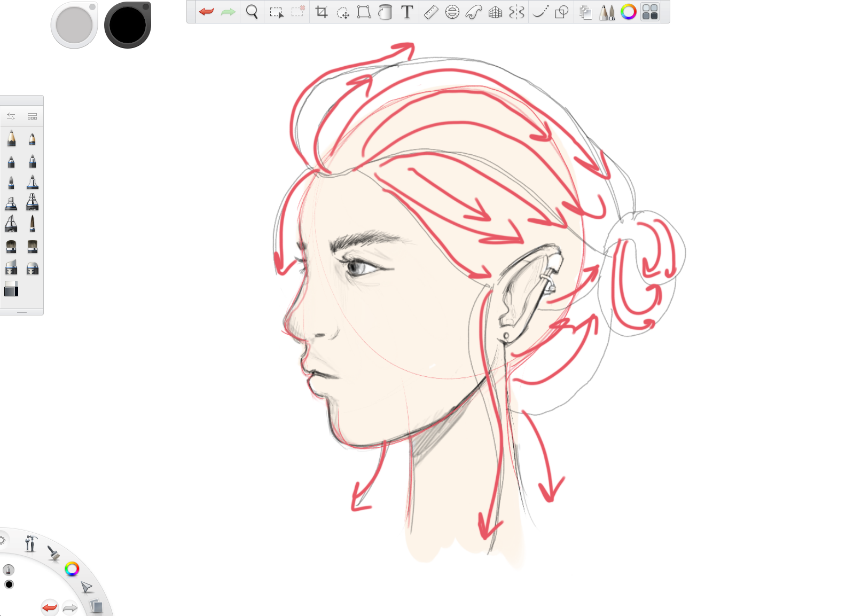Click the black current color dot in lagoon
Image resolution: width=854 pixels, height=616 pixels.
coord(9,585)
